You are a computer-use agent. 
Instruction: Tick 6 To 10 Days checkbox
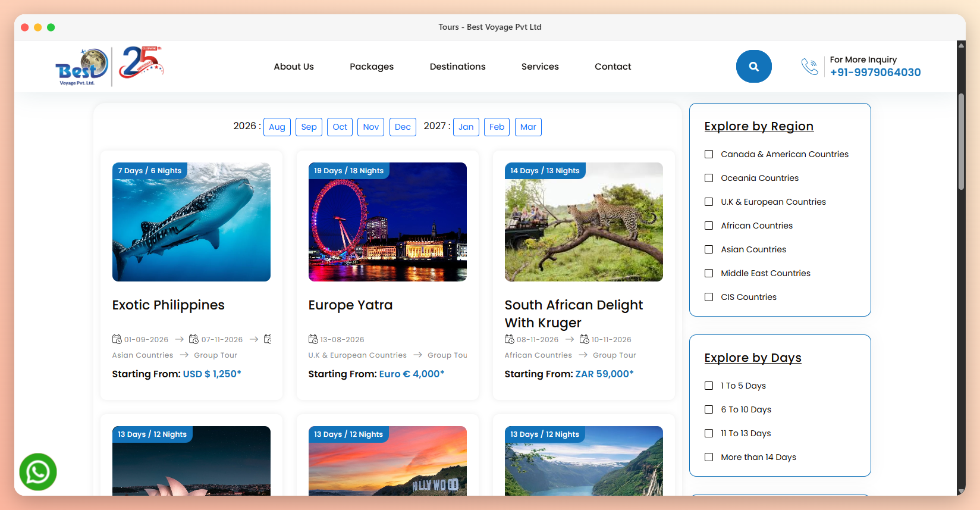[709, 409]
